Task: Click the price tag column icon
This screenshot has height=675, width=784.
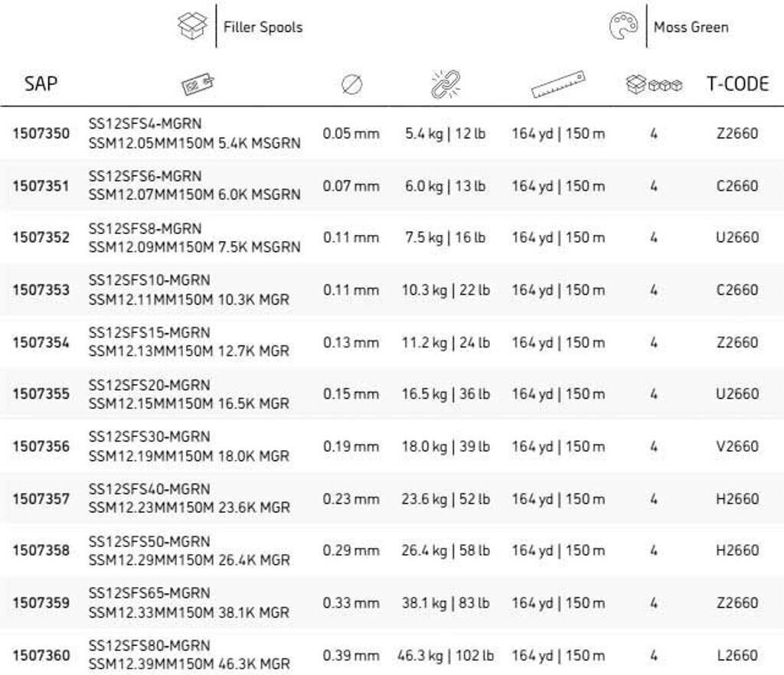Action: click(x=198, y=85)
